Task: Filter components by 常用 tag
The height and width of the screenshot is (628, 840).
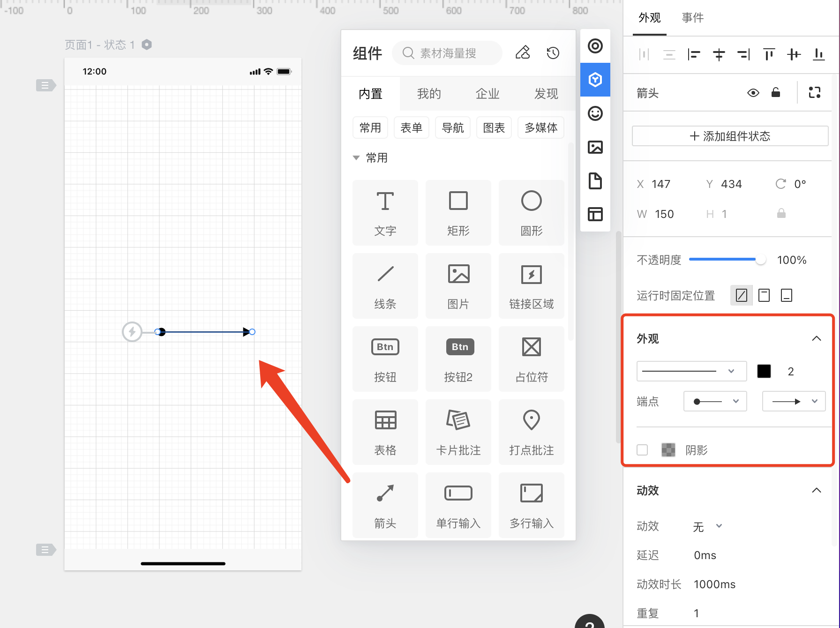Action: [370, 127]
